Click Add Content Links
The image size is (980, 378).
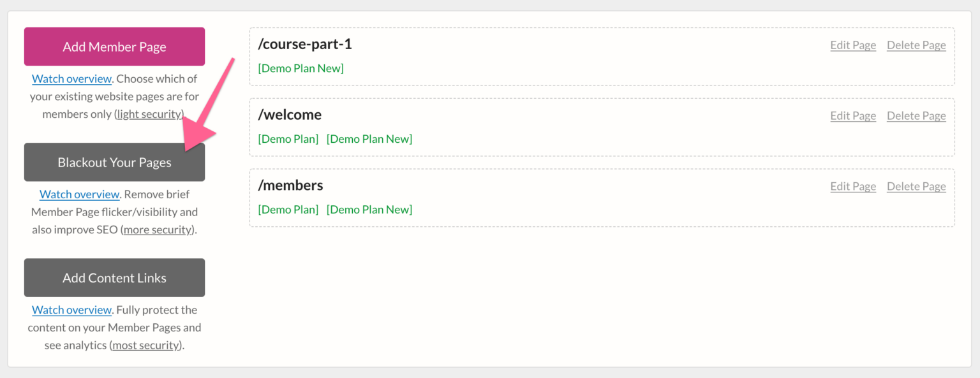pyautogui.click(x=114, y=277)
